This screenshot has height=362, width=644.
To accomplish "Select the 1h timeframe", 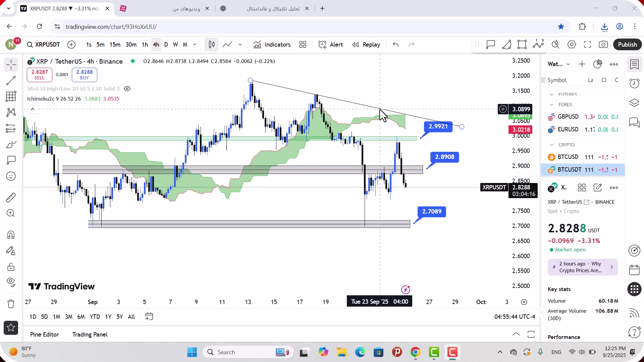I will click(145, 45).
